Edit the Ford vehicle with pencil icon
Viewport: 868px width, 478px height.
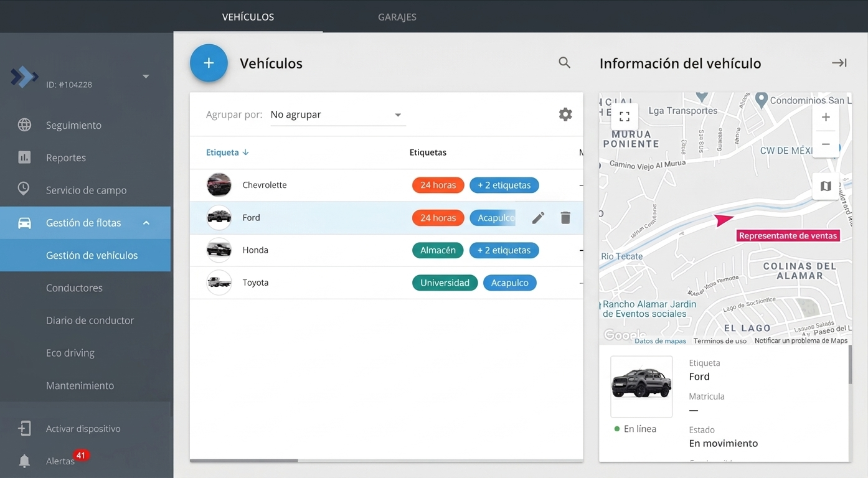(x=538, y=218)
